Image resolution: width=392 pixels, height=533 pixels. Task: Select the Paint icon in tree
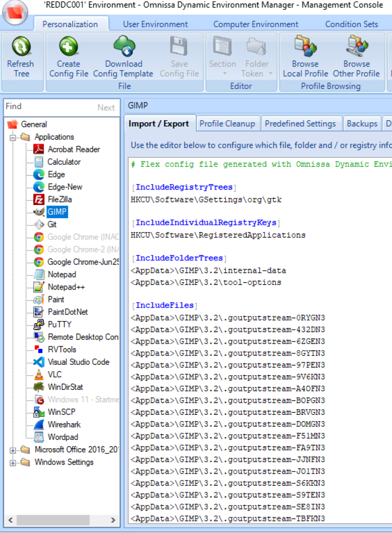tap(39, 299)
